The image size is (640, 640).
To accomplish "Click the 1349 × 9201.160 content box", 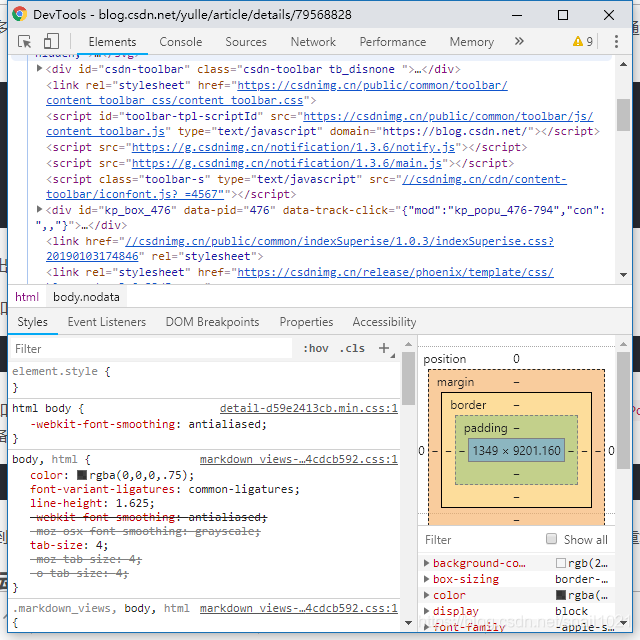I will pyautogui.click(x=516, y=450).
